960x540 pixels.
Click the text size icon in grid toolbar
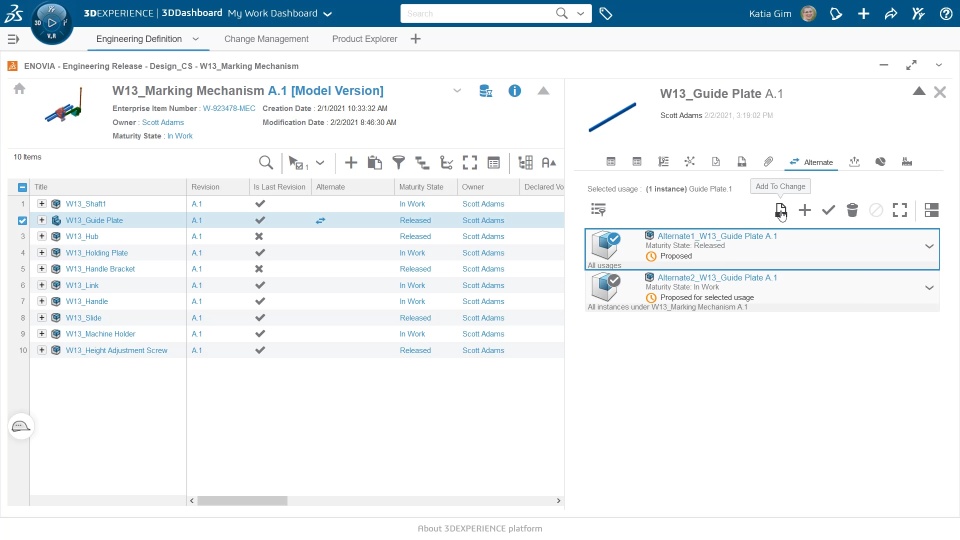tap(549, 163)
